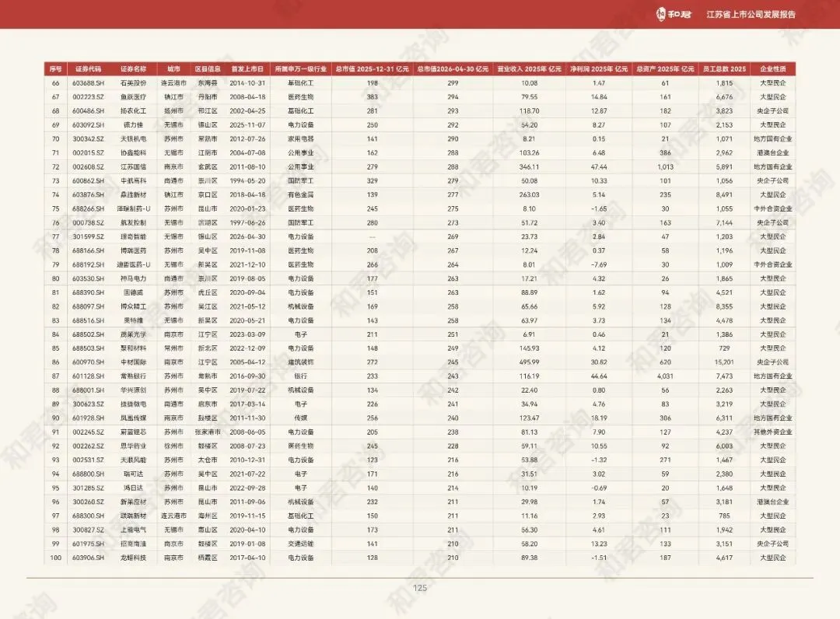Click the company name 凤凰传媒
This screenshot has width=840, height=619.
click(134, 418)
